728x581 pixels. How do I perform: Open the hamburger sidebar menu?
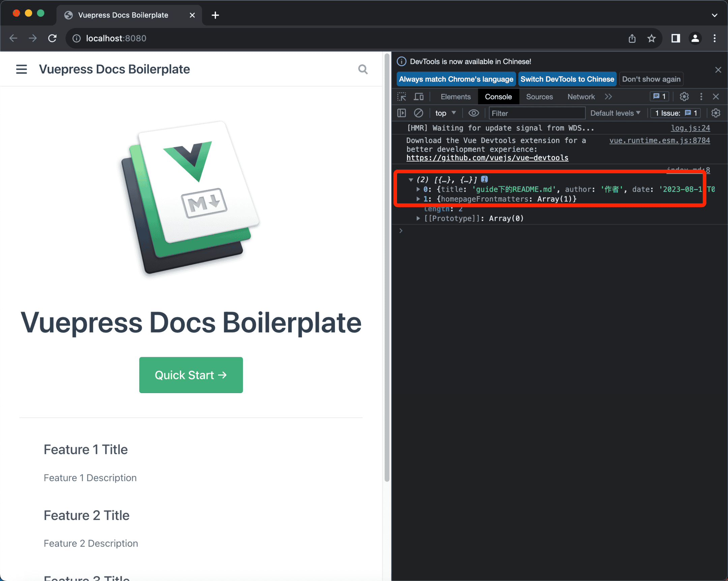(x=22, y=69)
